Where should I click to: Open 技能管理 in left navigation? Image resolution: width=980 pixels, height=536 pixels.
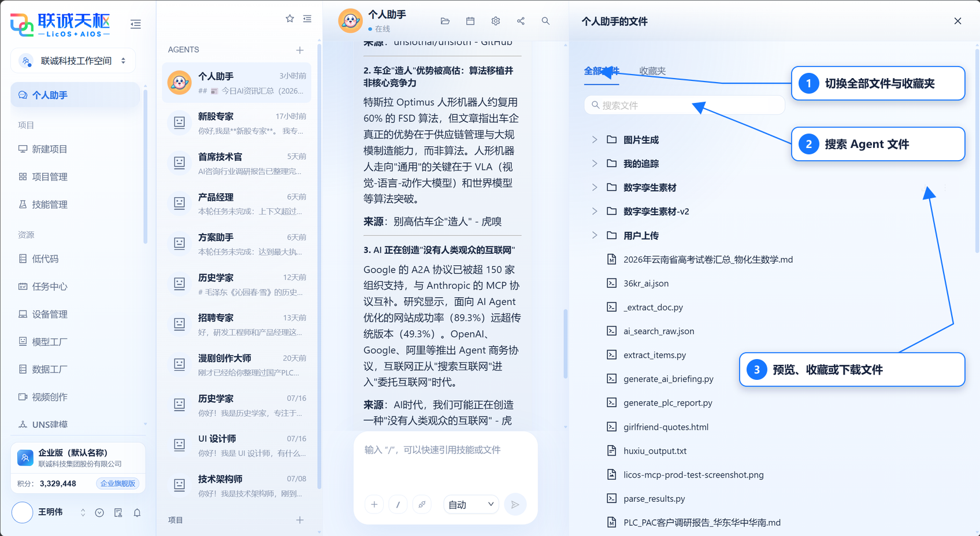(x=50, y=205)
